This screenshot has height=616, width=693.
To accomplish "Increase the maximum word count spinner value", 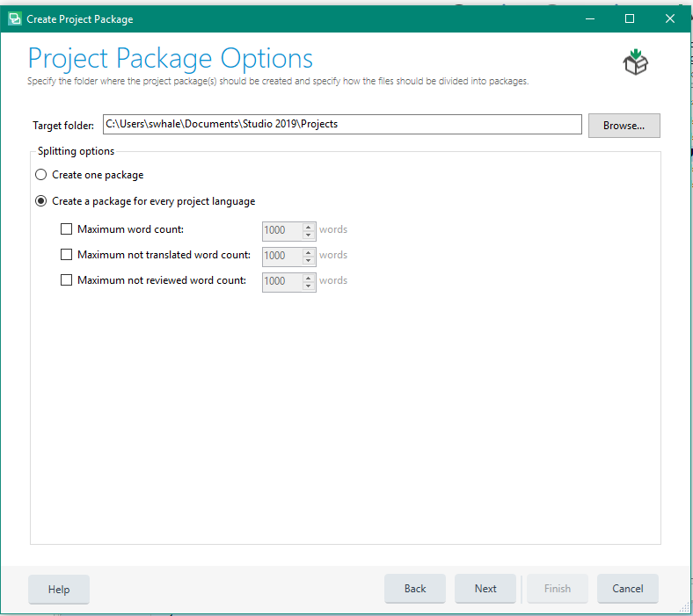I will 309,227.
